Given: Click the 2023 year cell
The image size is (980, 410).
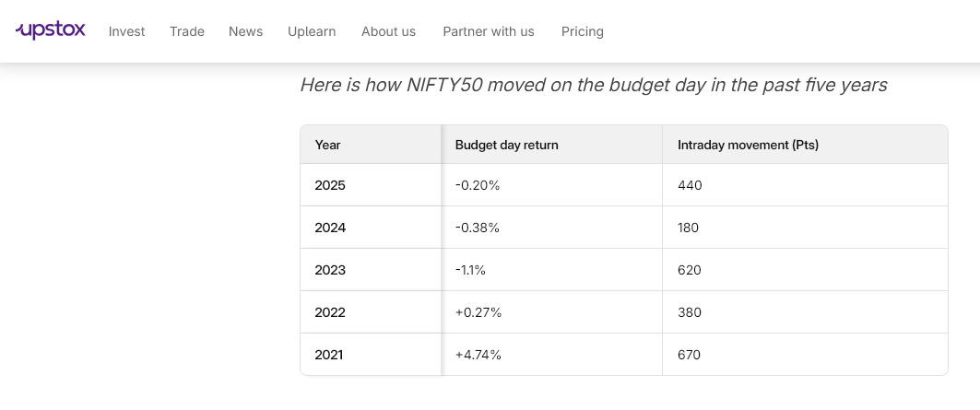Looking at the screenshot, I should (x=330, y=270).
